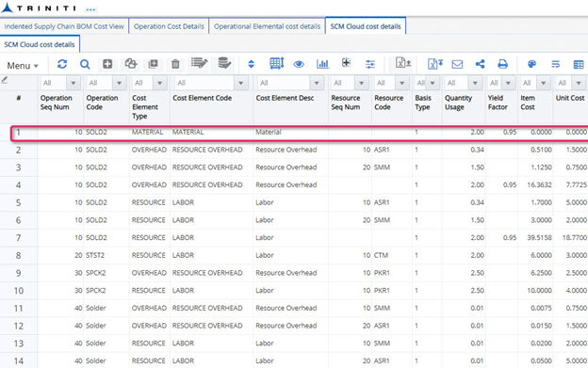This screenshot has height=368, width=588.
Task: Click the up-down sort arrows icon
Action: click(252, 64)
